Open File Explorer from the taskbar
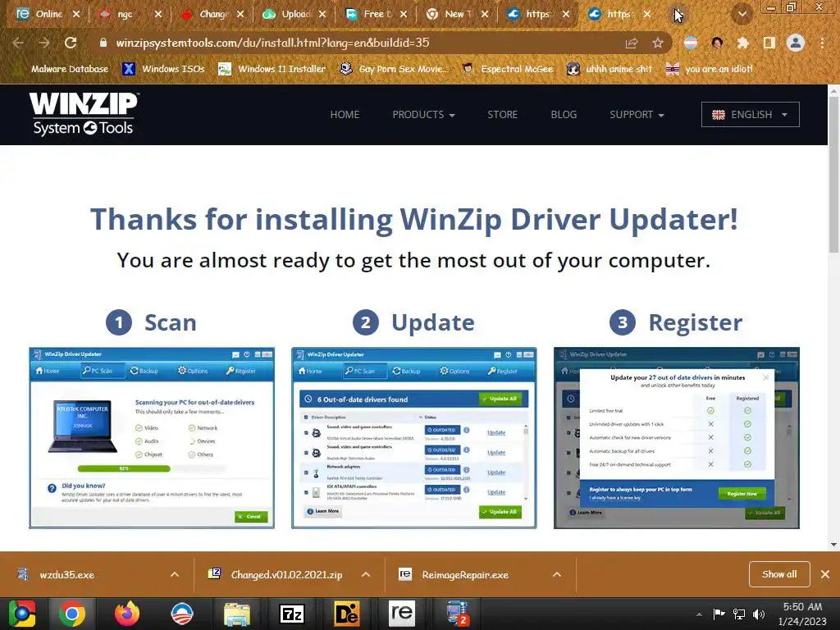The image size is (840, 630). click(237, 614)
